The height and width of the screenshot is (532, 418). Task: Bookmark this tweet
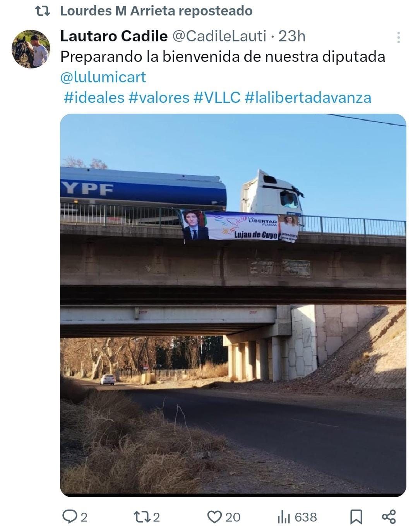click(356, 517)
